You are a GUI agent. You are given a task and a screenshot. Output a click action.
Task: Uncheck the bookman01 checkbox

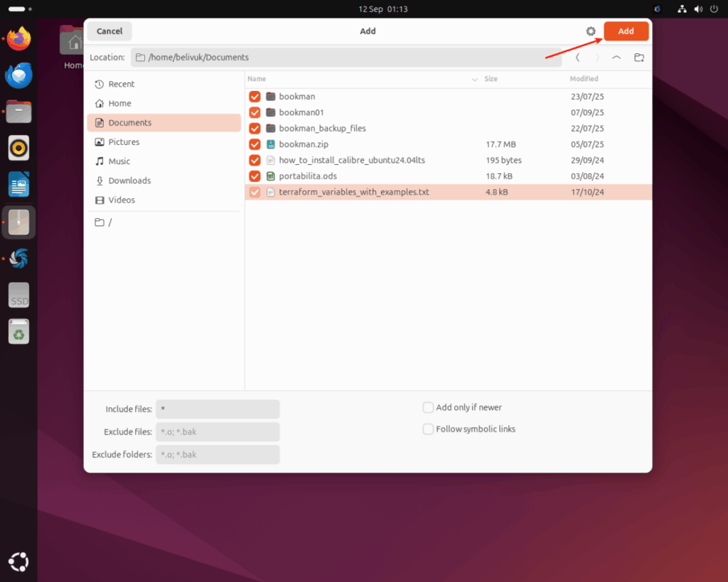click(x=255, y=112)
